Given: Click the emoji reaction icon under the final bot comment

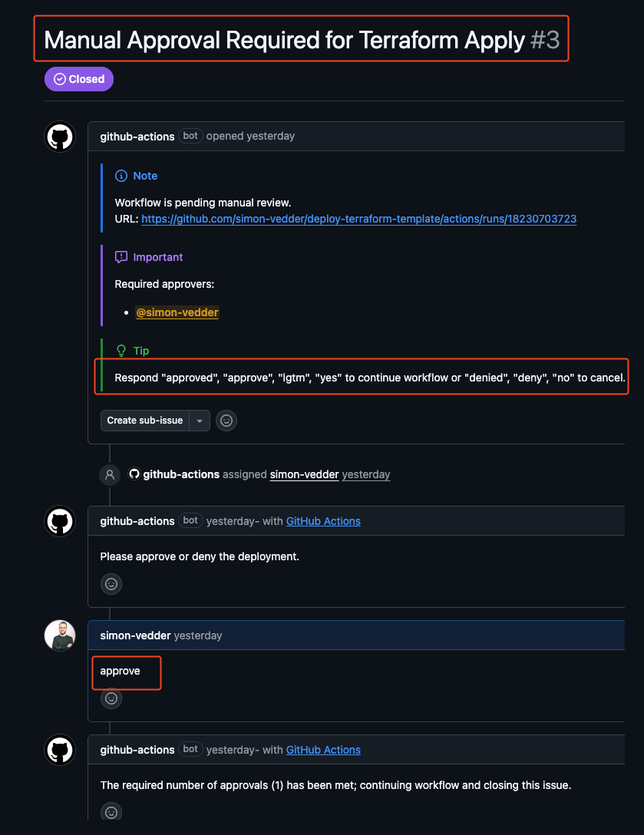Looking at the screenshot, I should point(111,812).
